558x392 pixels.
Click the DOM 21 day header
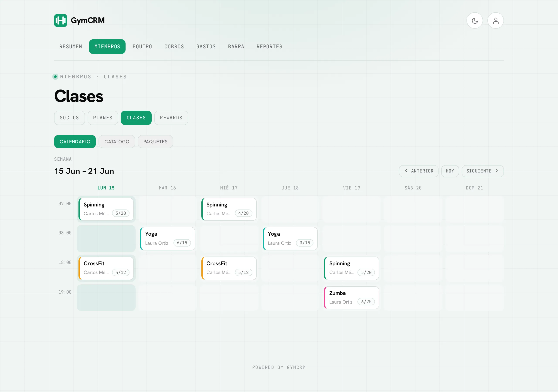click(x=474, y=188)
